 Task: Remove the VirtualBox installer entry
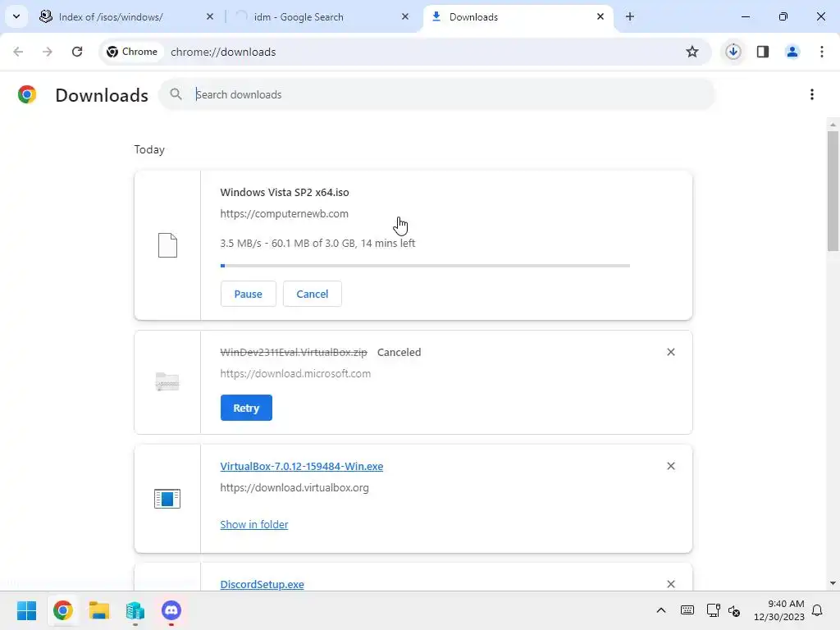pyautogui.click(x=671, y=466)
